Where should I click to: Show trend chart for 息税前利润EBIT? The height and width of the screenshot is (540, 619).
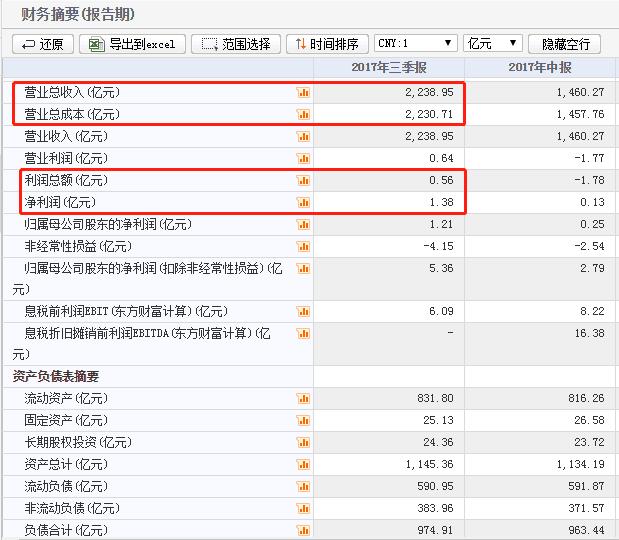(302, 312)
